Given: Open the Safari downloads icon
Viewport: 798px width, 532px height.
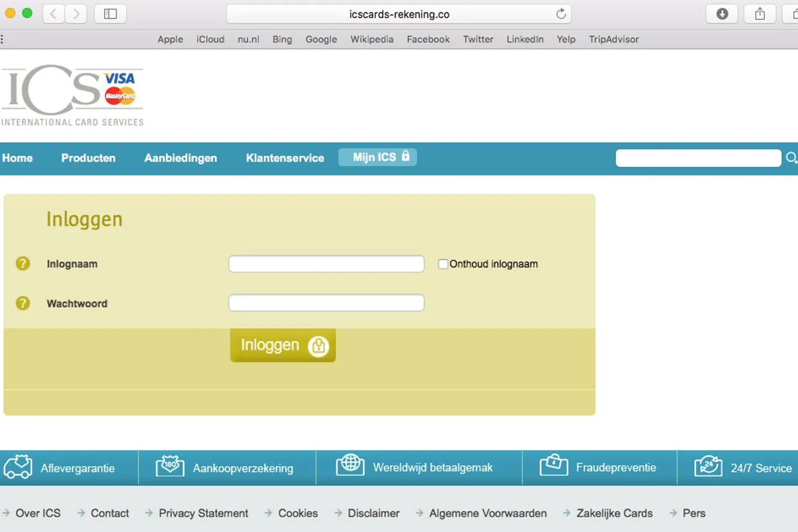Looking at the screenshot, I should 722,14.
